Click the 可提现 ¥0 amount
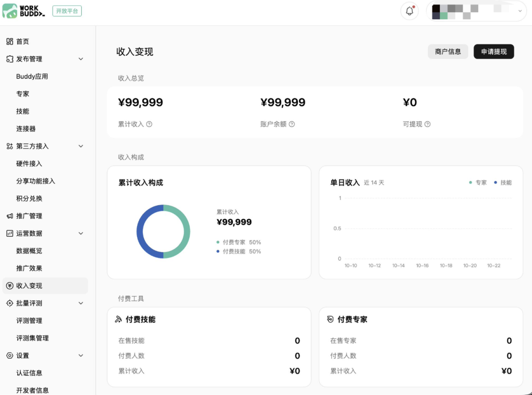The height and width of the screenshot is (395, 532). (410, 102)
